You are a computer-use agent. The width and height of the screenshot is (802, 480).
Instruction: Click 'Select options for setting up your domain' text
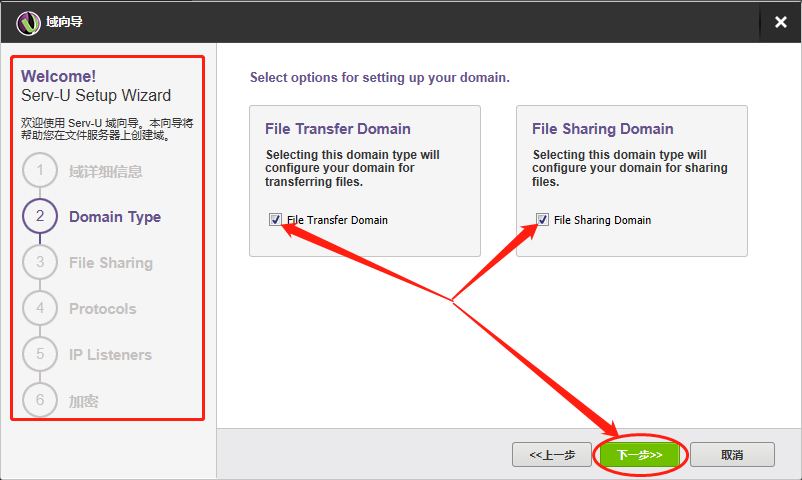[380, 78]
